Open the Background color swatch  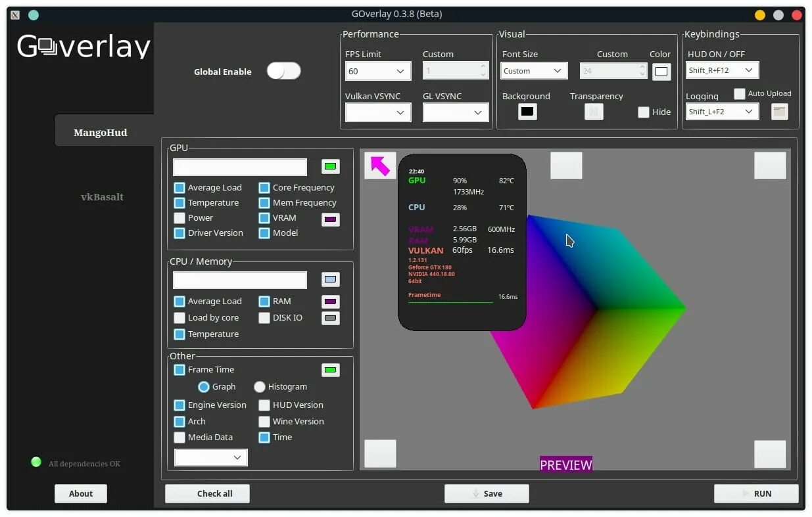tap(527, 112)
